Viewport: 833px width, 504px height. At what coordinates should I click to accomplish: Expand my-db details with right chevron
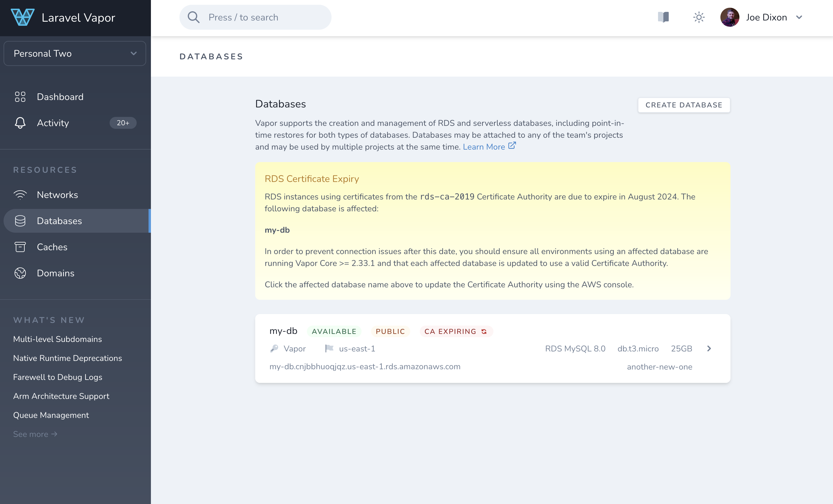coord(709,348)
